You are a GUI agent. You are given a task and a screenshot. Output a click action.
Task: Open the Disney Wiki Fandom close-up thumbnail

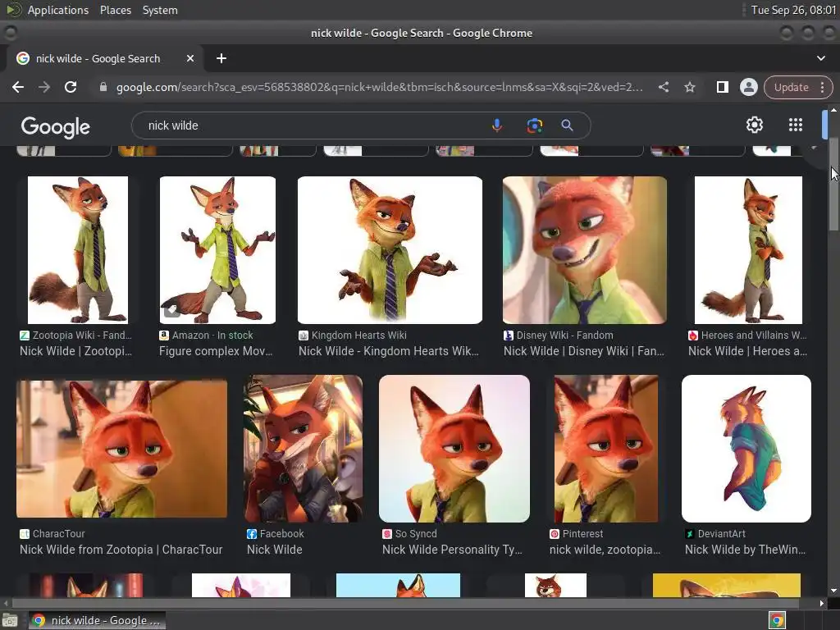pos(585,250)
